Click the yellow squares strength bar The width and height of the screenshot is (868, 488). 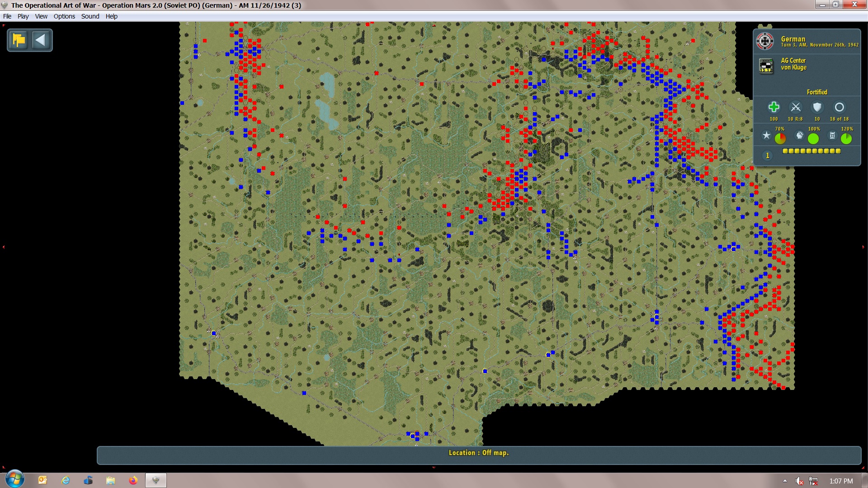[811, 151]
